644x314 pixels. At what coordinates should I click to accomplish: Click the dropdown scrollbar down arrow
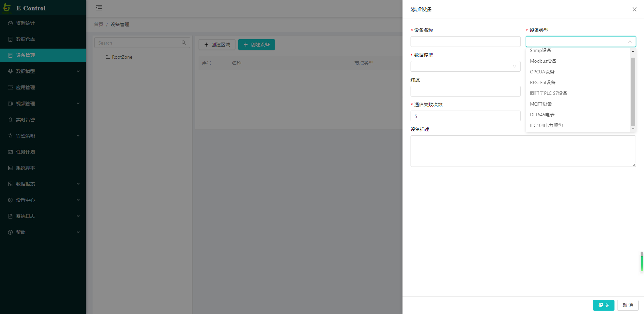point(633,129)
